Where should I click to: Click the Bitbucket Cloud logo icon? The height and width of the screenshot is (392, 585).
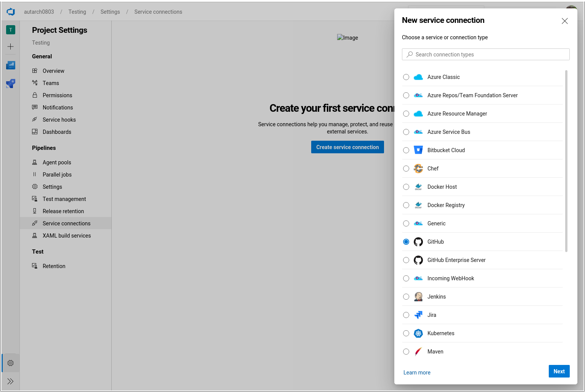[418, 150]
